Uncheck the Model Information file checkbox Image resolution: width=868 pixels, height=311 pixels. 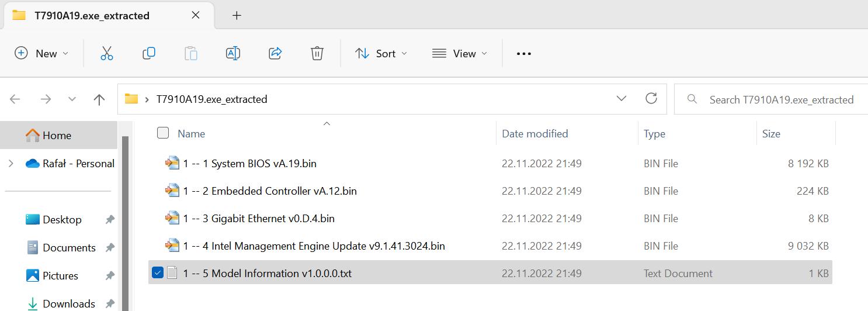coord(158,273)
